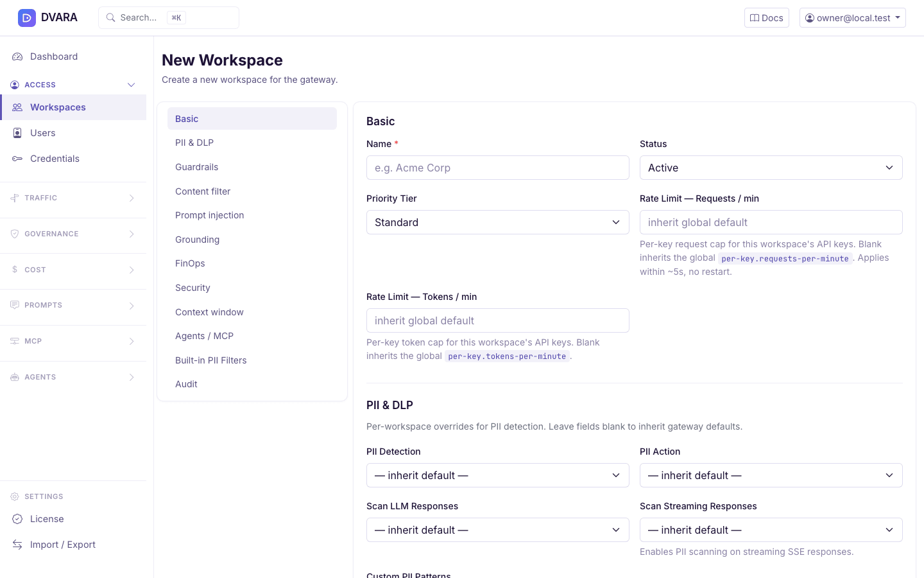The image size is (924, 578).
Task: Select the Basic section tab
Action: point(252,119)
